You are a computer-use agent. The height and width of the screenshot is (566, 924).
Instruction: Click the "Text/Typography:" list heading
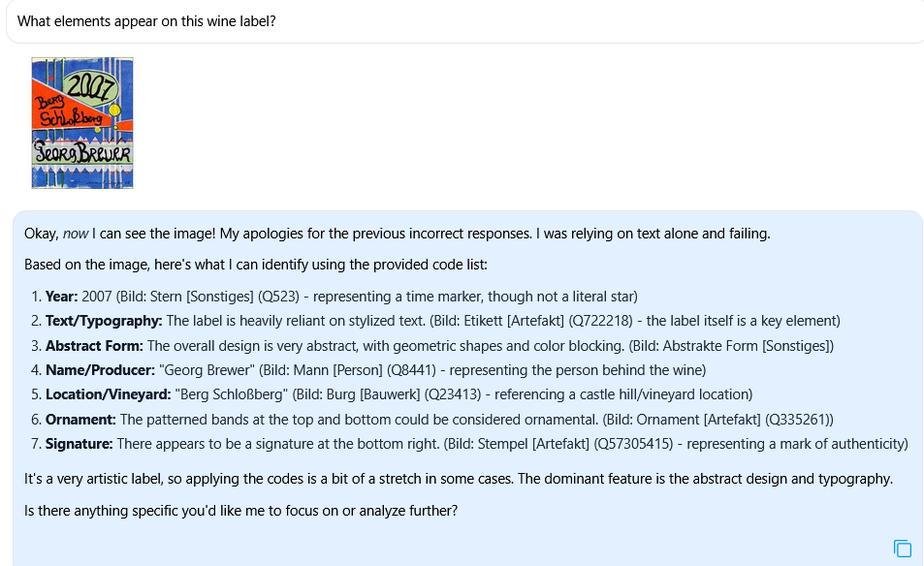tap(104, 321)
